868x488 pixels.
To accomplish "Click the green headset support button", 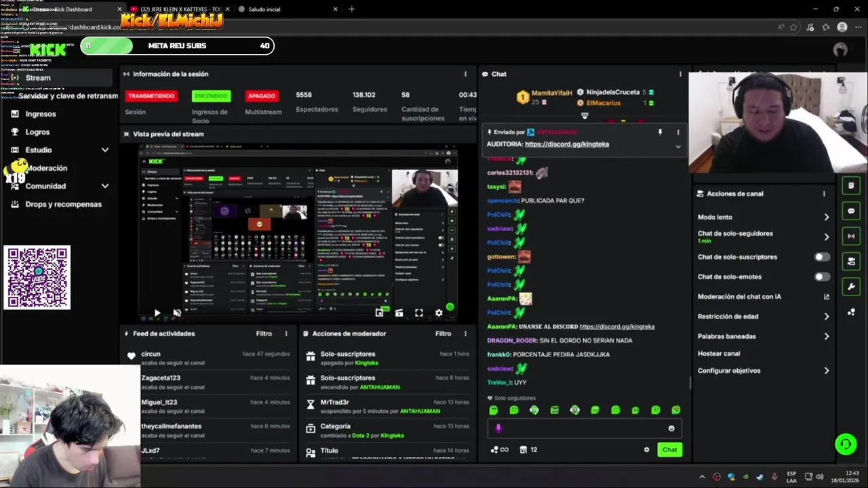I will [846, 444].
